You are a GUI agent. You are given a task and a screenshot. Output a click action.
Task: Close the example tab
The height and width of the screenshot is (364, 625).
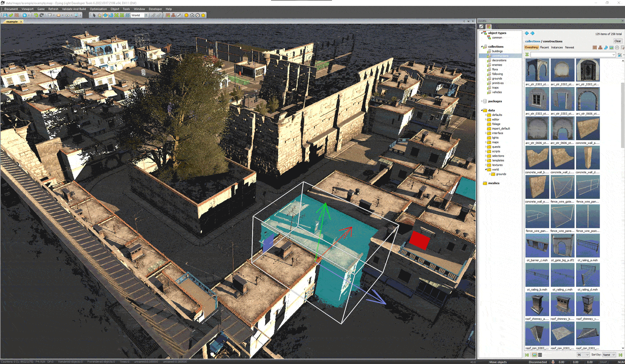21,22
